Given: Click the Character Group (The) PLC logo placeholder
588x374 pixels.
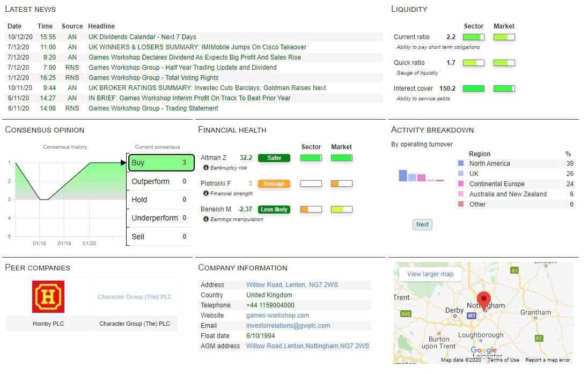Looking at the screenshot, I should click(135, 297).
